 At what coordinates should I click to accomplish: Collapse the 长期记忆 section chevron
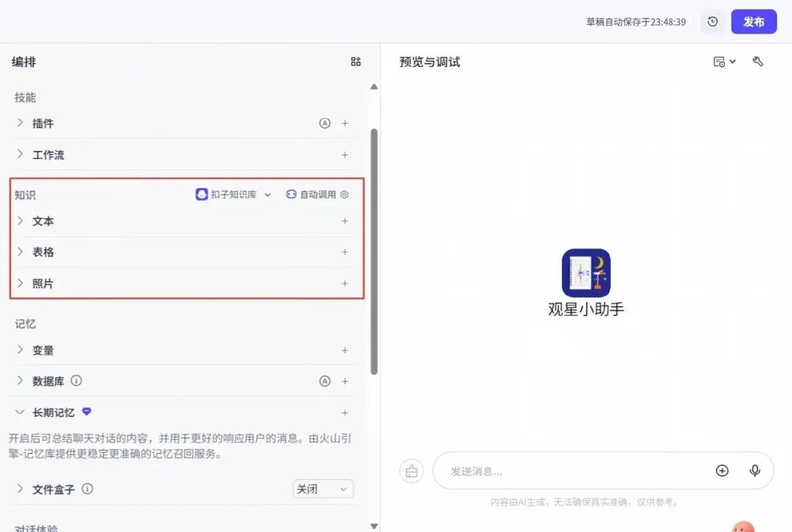coord(20,412)
